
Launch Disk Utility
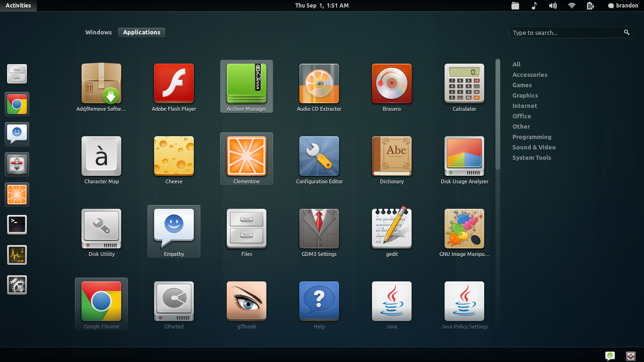(101, 232)
